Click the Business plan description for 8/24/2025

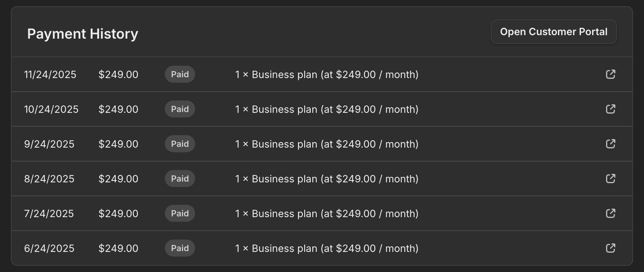click(327, 179)
